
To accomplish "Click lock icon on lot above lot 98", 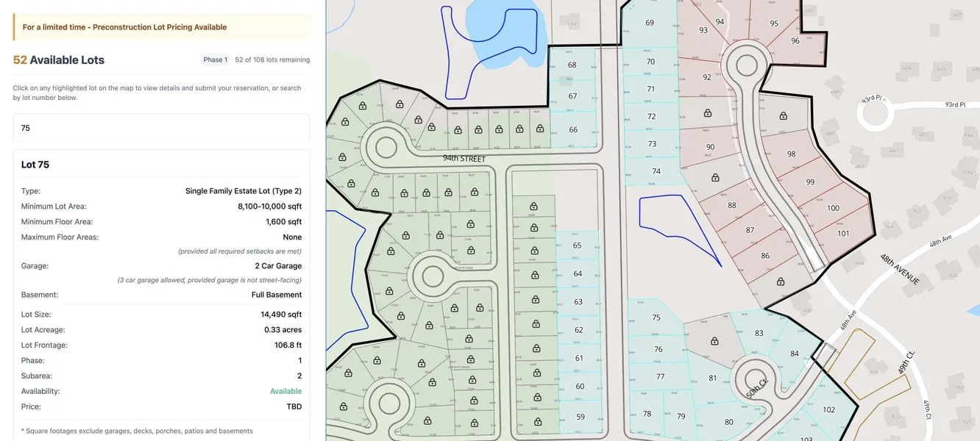I will [783, 116].
